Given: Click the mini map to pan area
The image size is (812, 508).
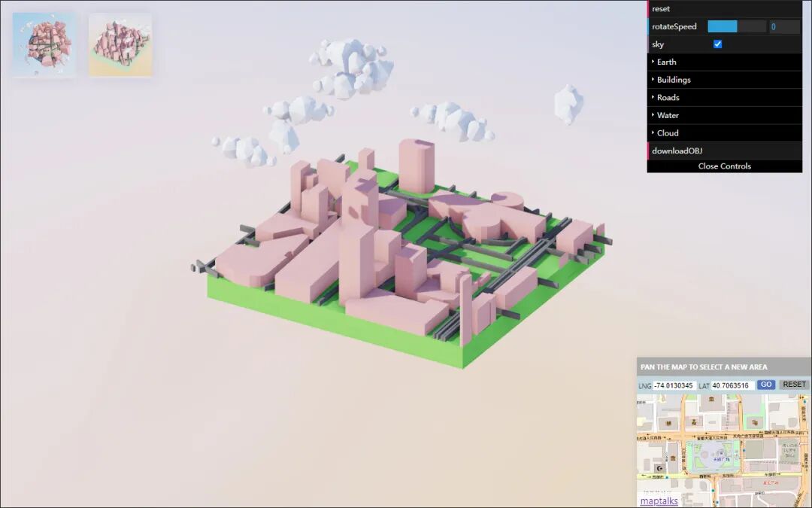Looking at the screenshot, I should pyautogui.click(x=723, y=450).
